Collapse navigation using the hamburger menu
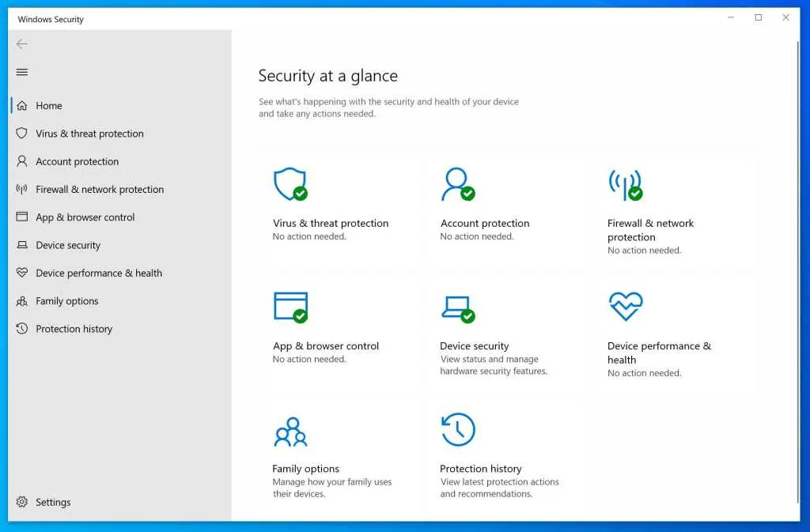Image resolution: width=810 pixels, height=532 pixels. [x=21, y=72]
